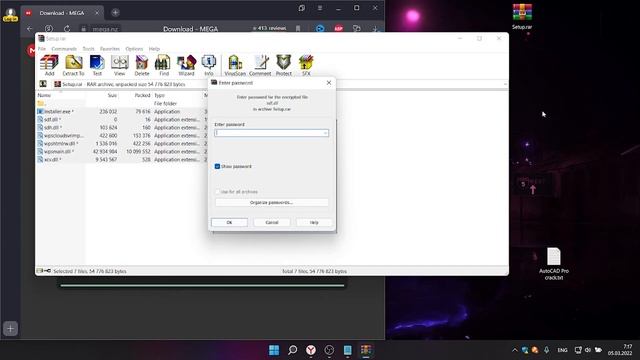Click the Protect toolbar icon
The width and height of the screenshot is (640, 360).
(x=284, y=65)
